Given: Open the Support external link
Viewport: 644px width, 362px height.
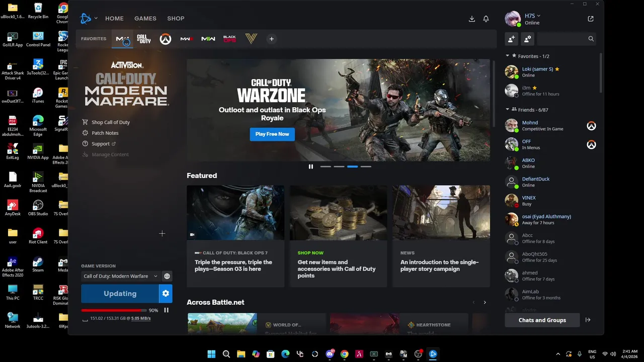Looking at the screenshot, I should coord(99,144).
